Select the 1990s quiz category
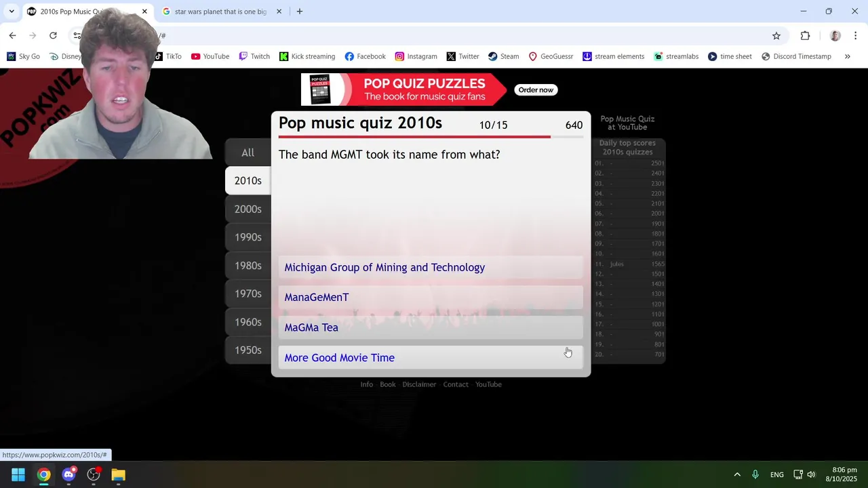Viewport: 868px width, 488px height. click(248, 237)
